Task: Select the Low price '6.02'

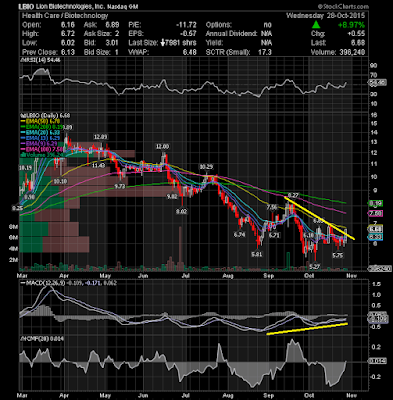Action: click(x=68, y=43)
